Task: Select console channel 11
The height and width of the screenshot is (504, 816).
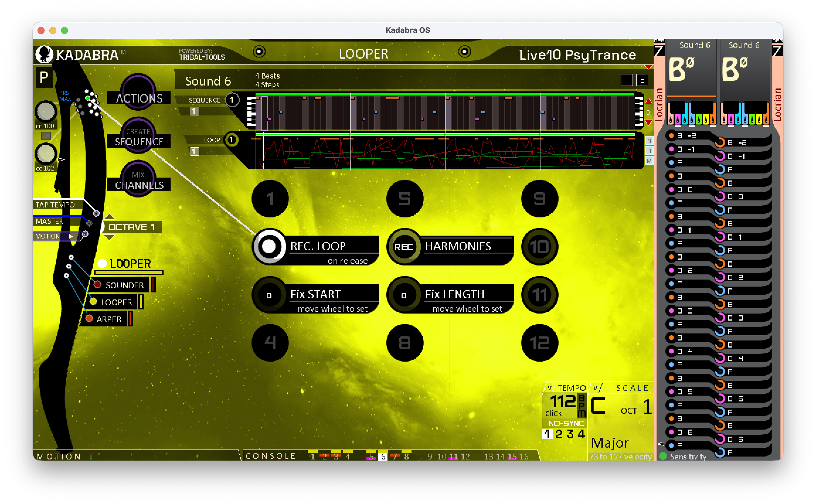Action: (x=453, y=456)
